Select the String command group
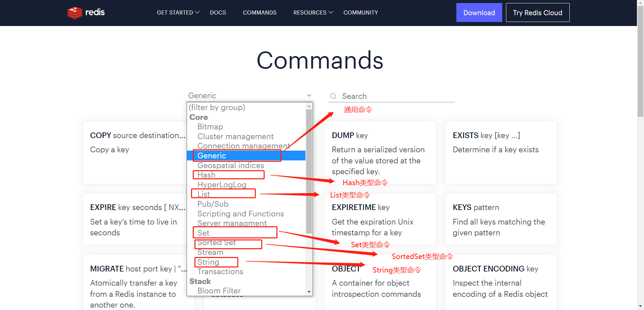644x310 pixels. pyautogui.click(x=246, y=262)
